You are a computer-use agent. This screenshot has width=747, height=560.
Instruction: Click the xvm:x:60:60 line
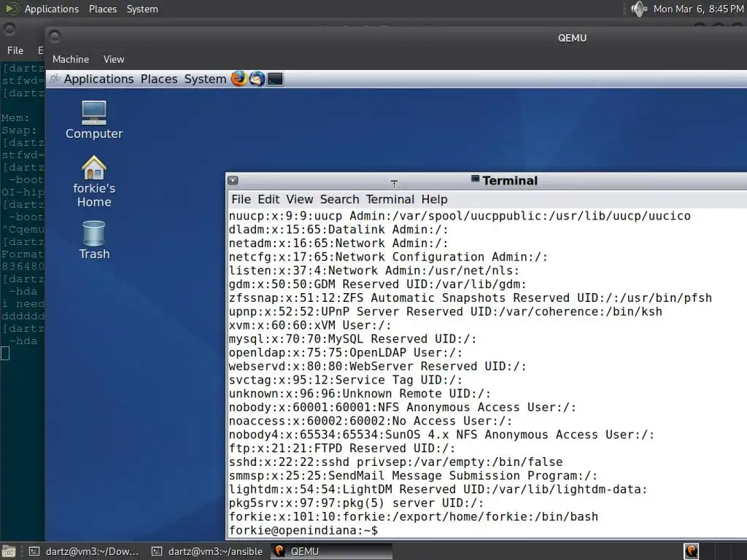(310, 326)
